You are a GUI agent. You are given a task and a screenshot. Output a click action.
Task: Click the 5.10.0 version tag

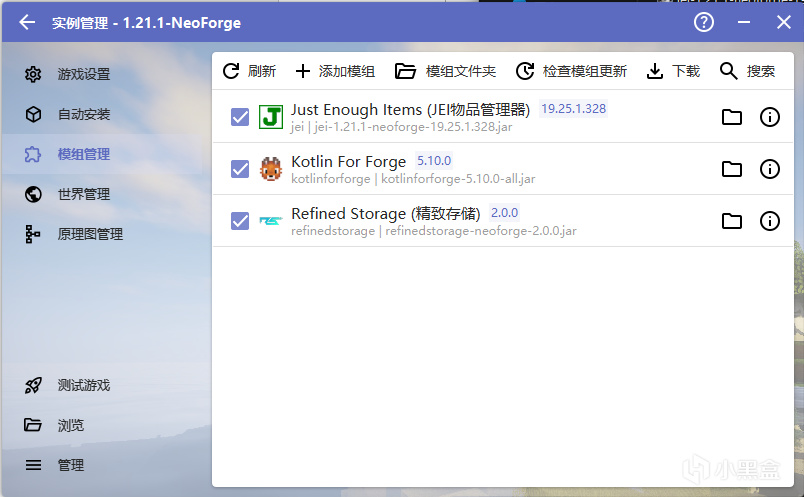pyautogui.click(x=434, y=161)
